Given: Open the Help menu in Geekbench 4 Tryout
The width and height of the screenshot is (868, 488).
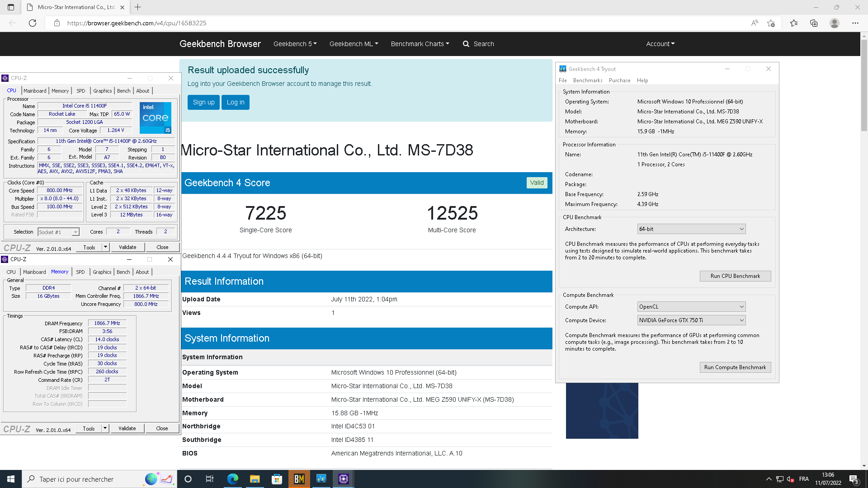Looking at the screenshot, I should [642, 80].
